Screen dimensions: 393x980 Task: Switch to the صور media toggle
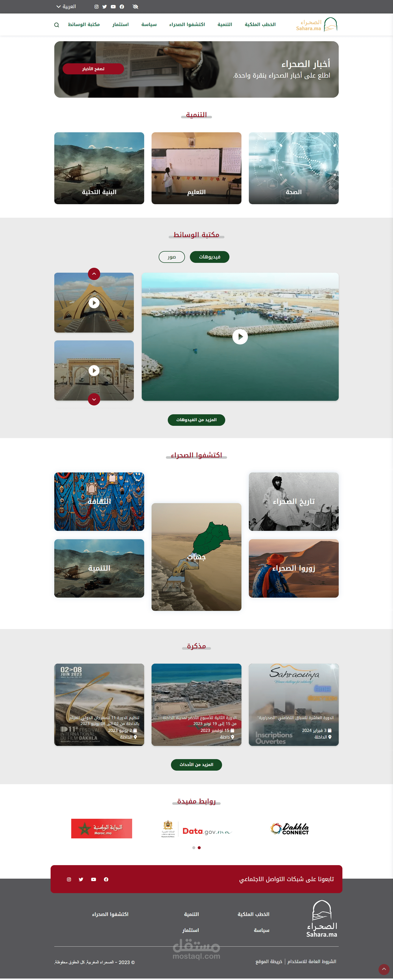(172, 257)
